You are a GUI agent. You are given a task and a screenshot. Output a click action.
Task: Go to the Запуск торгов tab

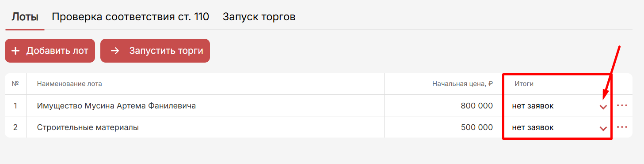pyautogui.click(x=259, y=17)
